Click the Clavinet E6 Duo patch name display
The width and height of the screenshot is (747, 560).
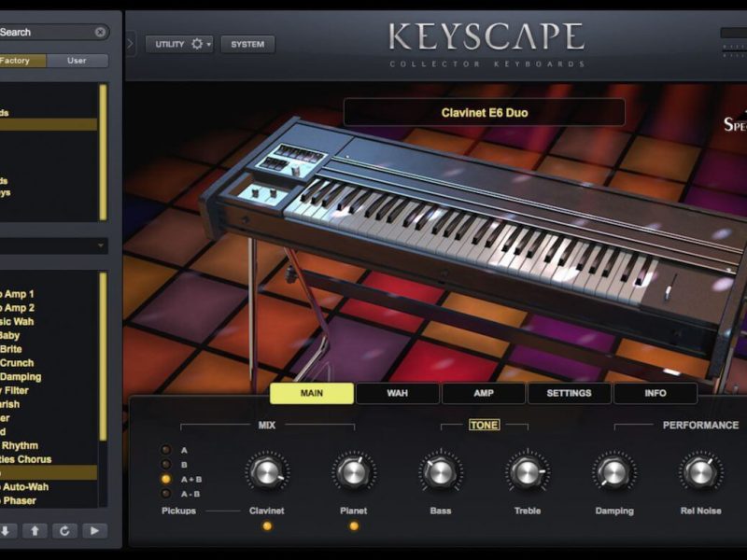[x=484, y=112]
